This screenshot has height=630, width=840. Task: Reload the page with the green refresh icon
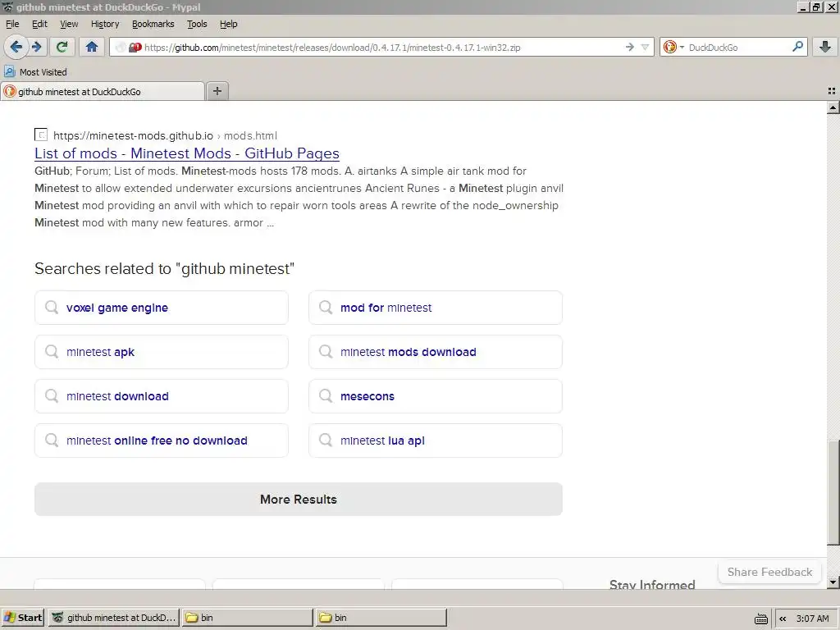tap(62, 47)
